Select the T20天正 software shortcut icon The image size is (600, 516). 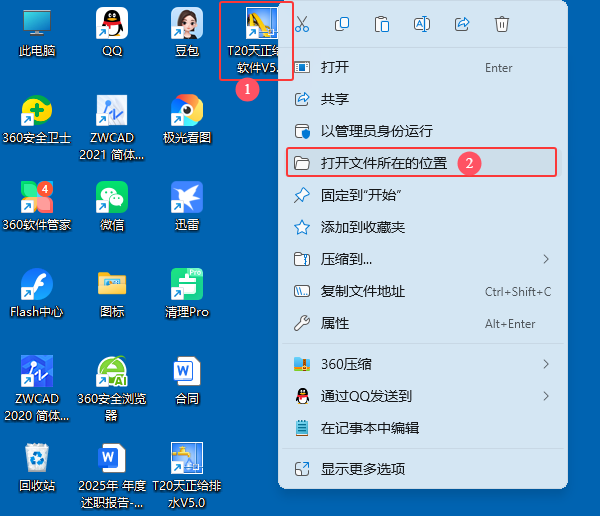(261, 24)
